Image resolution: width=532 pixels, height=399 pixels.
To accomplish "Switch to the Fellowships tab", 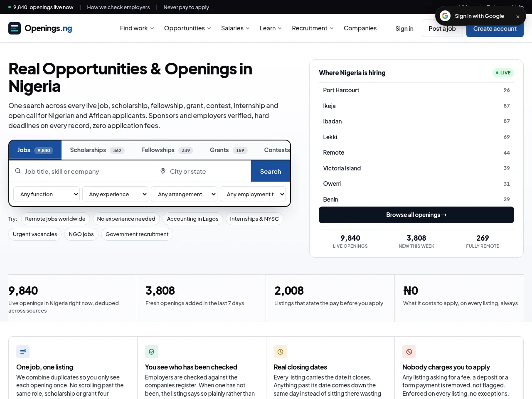I will (x=167, y=150).
